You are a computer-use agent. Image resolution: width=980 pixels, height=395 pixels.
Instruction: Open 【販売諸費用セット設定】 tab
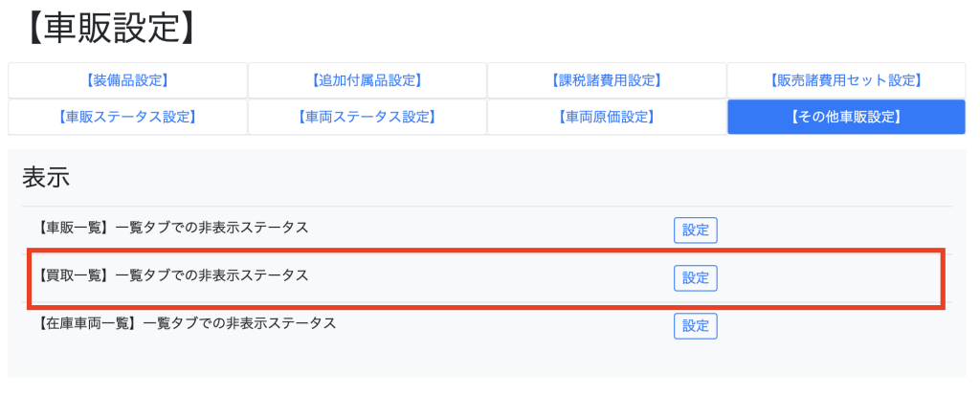(846, 80)
